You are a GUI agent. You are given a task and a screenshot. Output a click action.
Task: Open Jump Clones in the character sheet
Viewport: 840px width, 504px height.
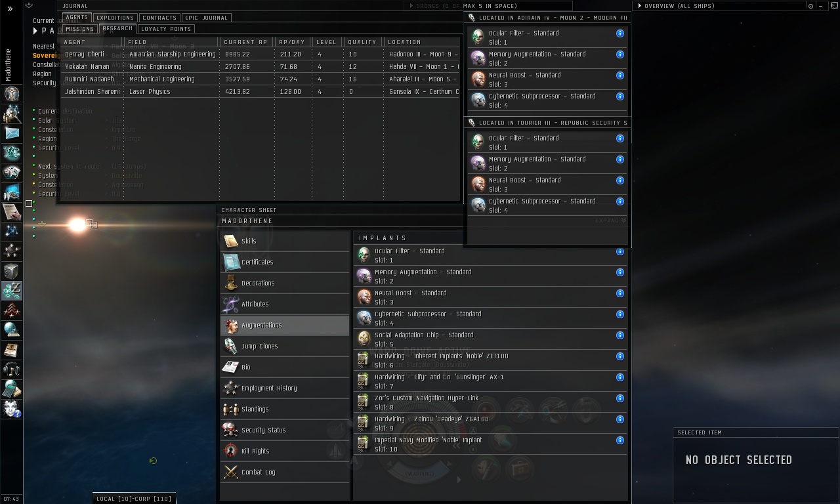(x=285, y=346)
